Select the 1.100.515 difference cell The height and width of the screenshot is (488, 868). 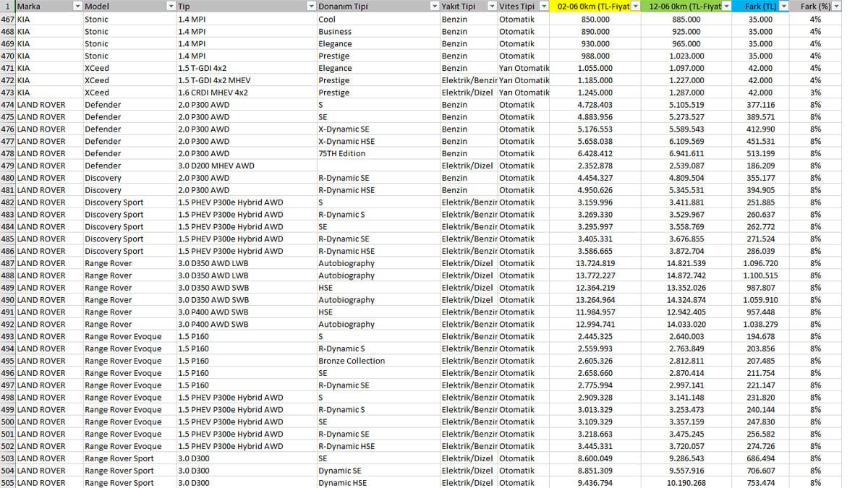tap(760, 275)
